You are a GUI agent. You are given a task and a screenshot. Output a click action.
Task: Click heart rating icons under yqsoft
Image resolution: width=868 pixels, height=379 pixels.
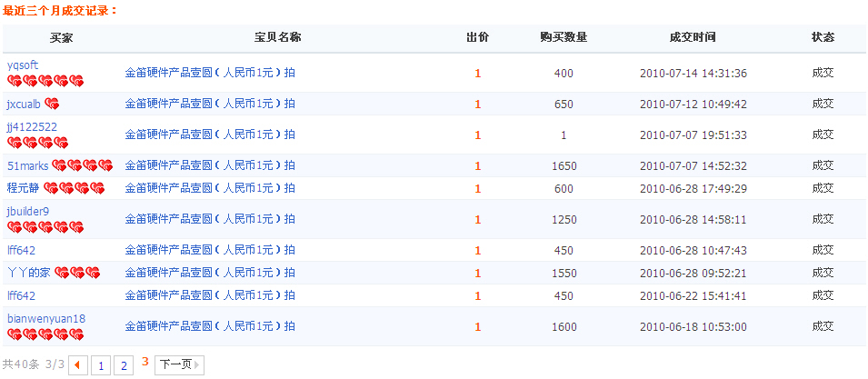(x=45, y=82)
